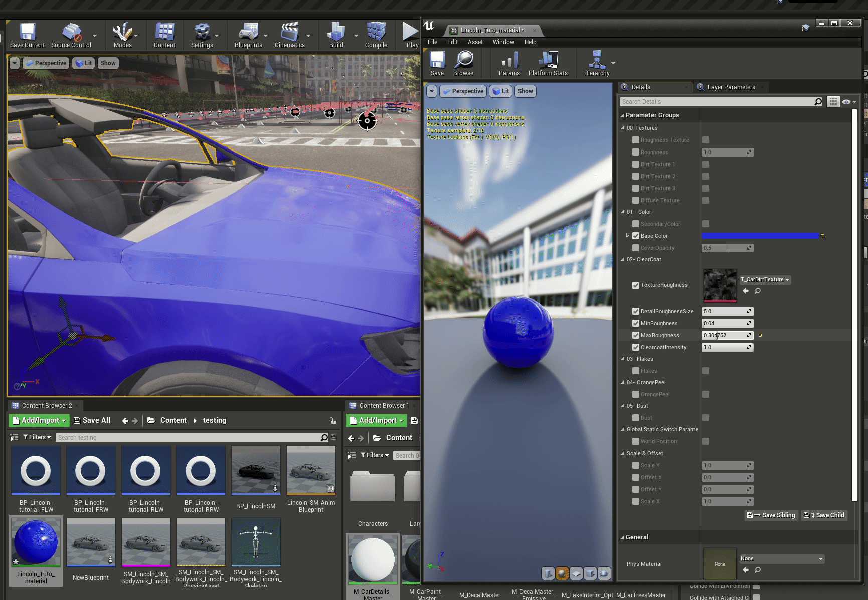868x600 pixels.
Task: Click the Compile toolbar icon
Action: coord(376,35)
